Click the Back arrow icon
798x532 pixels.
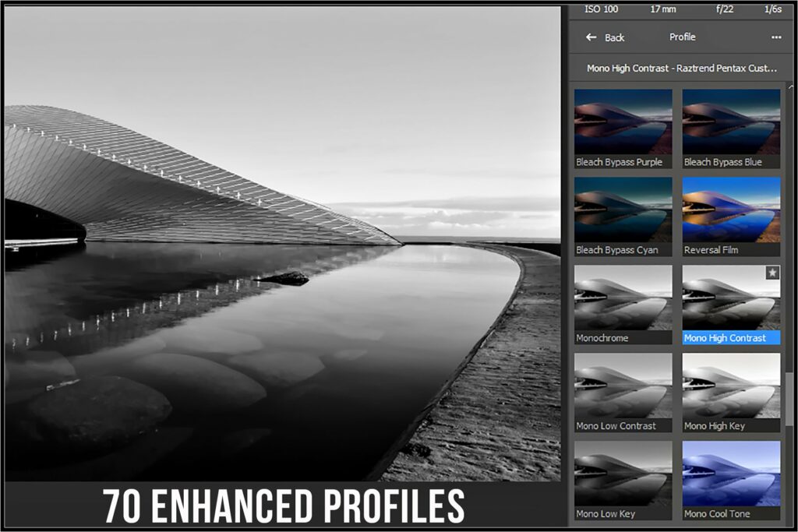tap(591, 37)
